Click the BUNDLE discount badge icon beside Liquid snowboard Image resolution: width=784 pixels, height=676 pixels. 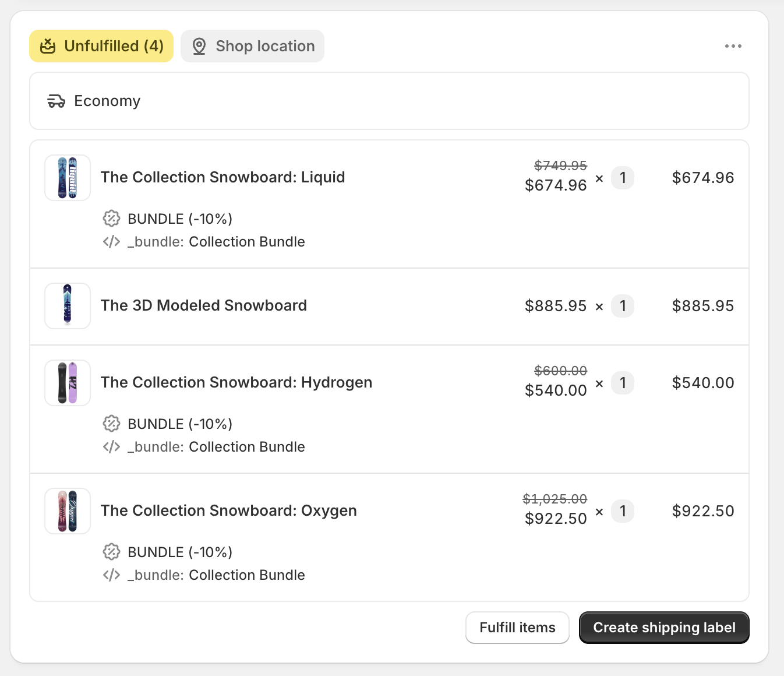[111, 219]
